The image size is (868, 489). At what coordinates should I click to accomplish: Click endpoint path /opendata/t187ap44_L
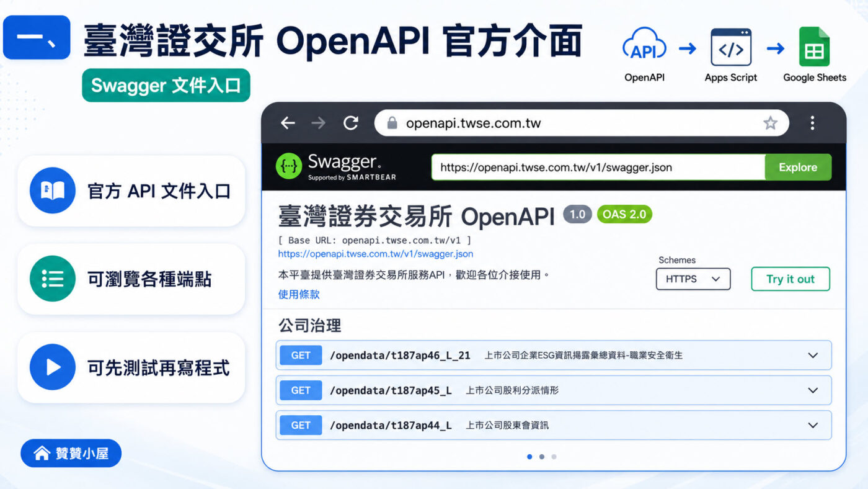(x=391, y=425)
